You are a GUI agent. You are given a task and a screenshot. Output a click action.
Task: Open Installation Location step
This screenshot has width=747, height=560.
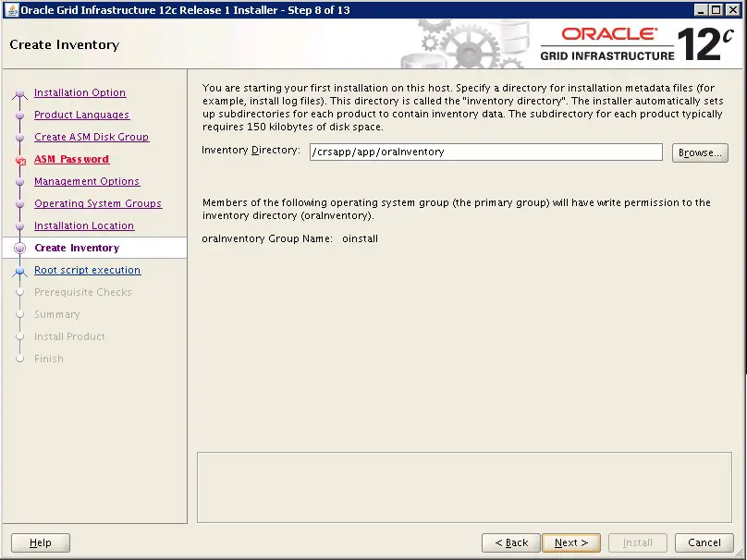84,225
